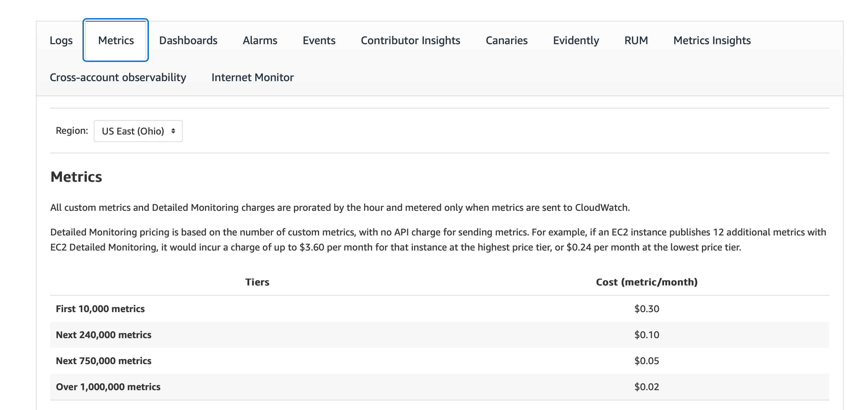Open Cross-account observability tab
Screen dimensions: 868x410
[x=118, y=77]
